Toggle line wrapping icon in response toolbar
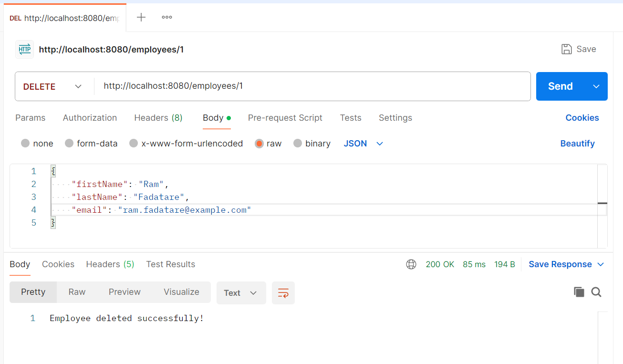Viewport: 623px width, 364px height. click(x=283, y=293)
